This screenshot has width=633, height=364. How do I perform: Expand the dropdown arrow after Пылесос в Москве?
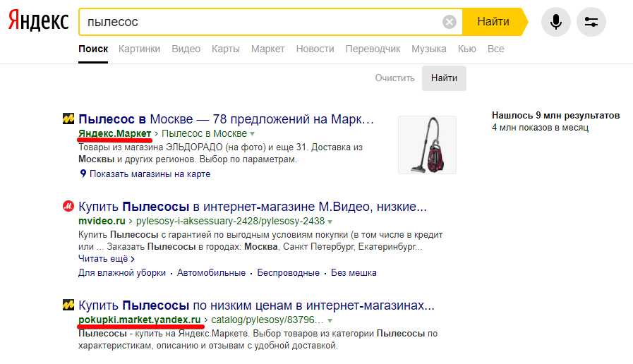tap(253, 134)
